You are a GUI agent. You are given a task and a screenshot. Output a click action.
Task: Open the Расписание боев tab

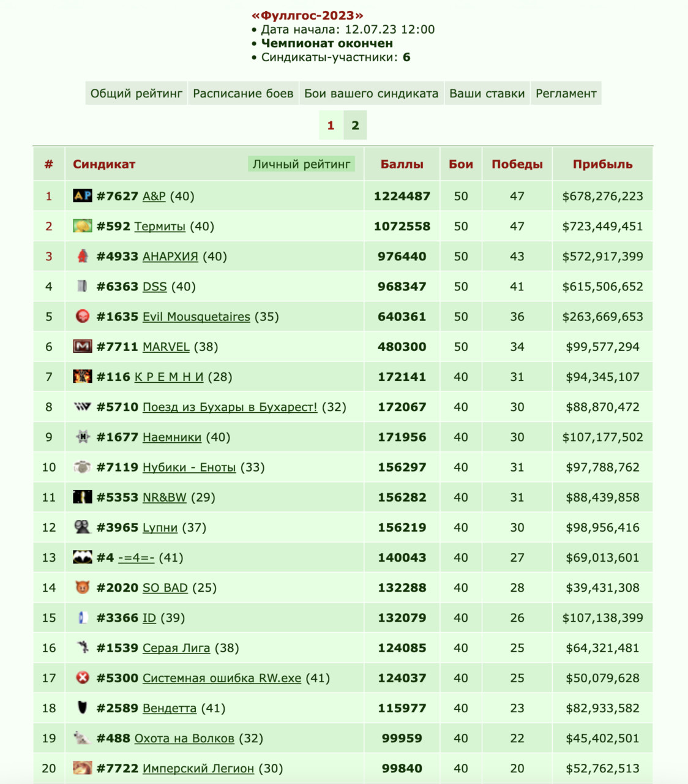[x=243, y=93]
